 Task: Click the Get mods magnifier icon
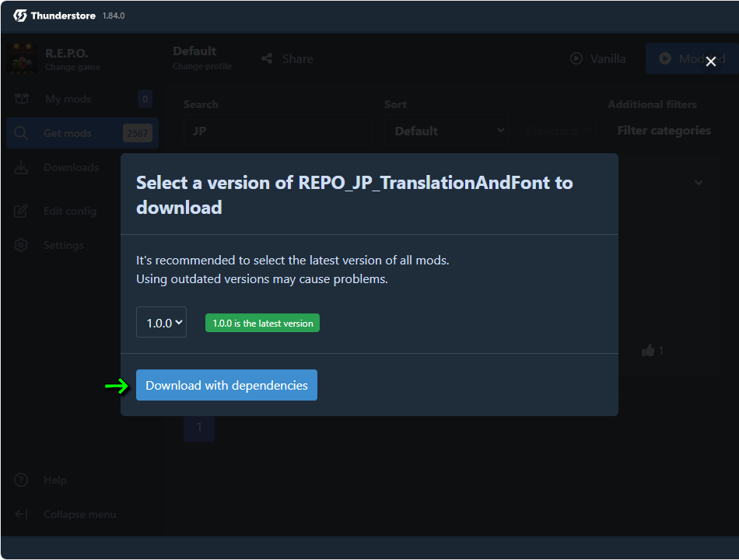click(22, 133)
